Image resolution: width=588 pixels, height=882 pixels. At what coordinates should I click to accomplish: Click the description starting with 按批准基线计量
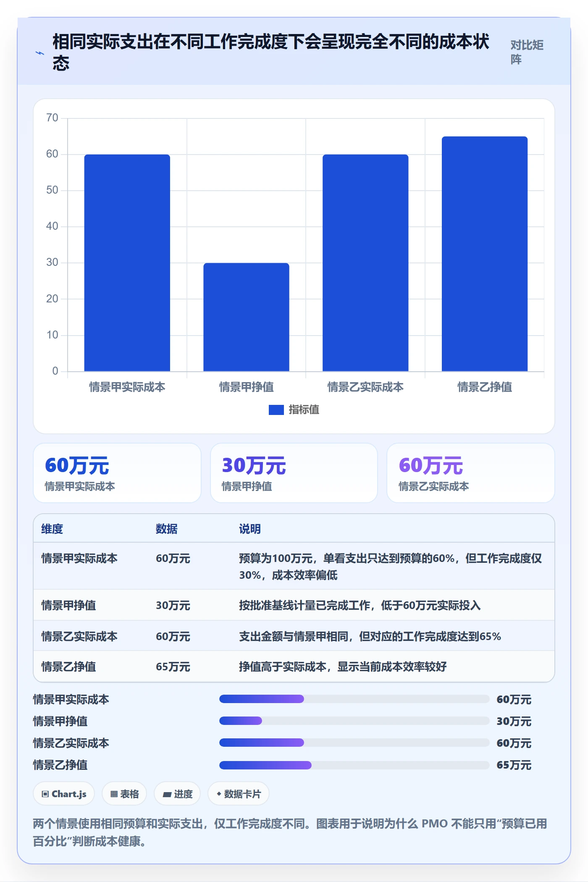tap(360, 605)
